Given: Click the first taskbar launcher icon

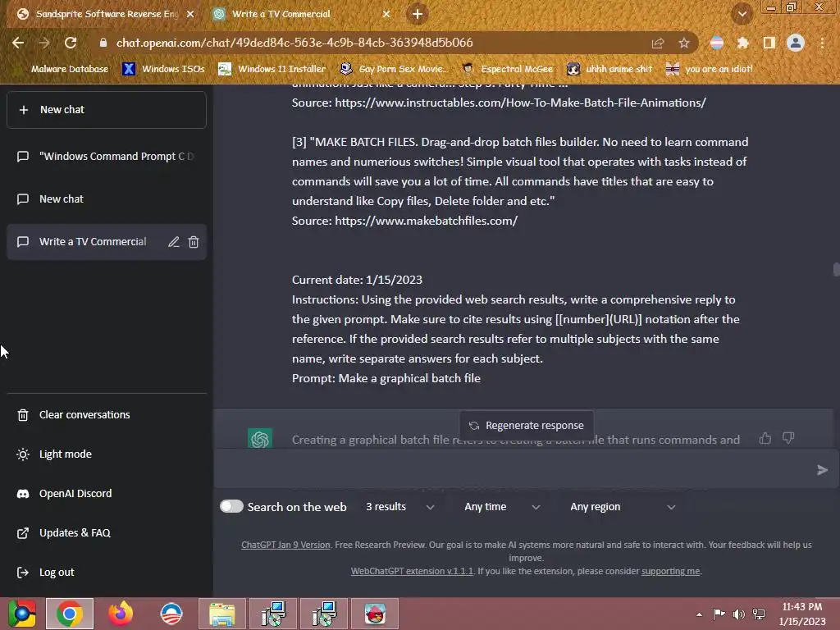Looking at the screenshot, I should [x=22, y=614].
